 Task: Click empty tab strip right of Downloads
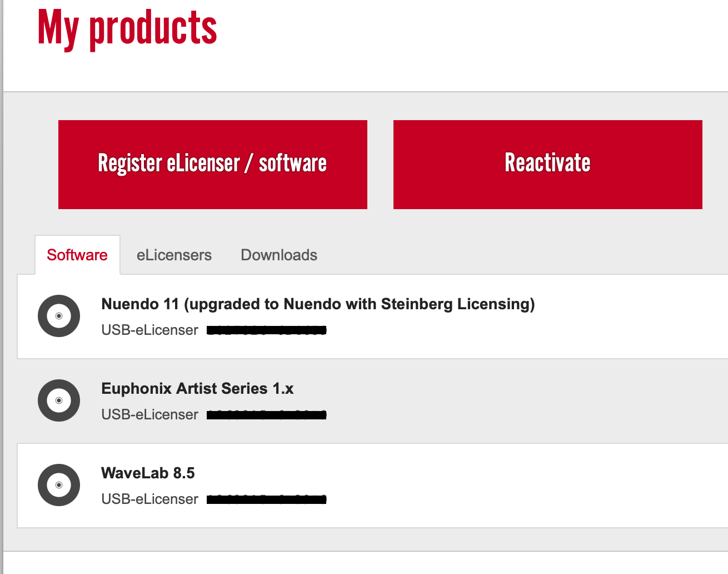(500, 255)
